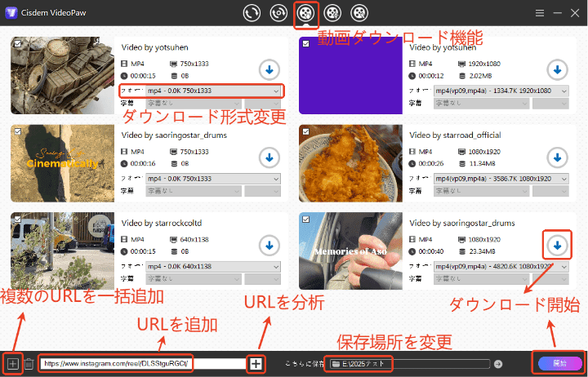Click the title 'Video by starrockcoltd'

pyautogui.click(x=162, y=223)
